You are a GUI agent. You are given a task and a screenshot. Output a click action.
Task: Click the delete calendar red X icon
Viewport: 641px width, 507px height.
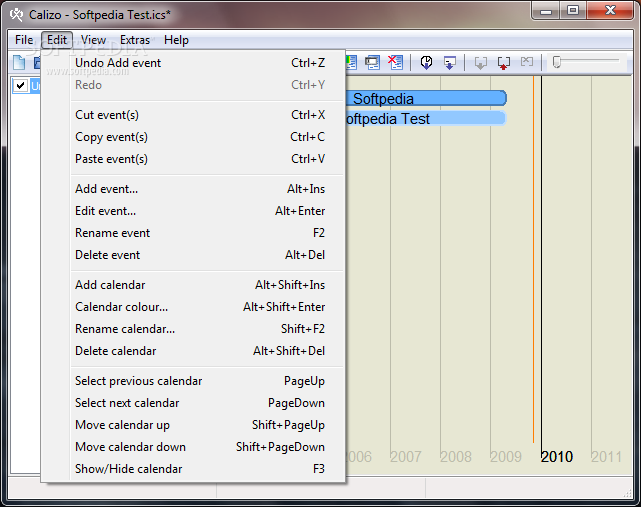(395, 63)
